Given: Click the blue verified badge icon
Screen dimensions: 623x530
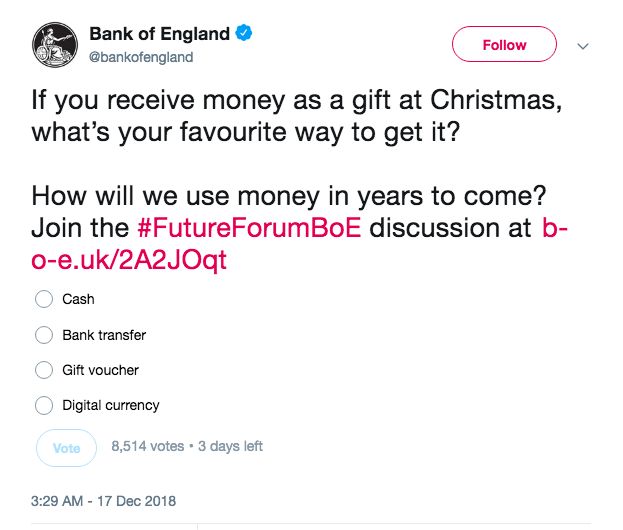Looking at the screenshot, I should click(244, 34).
